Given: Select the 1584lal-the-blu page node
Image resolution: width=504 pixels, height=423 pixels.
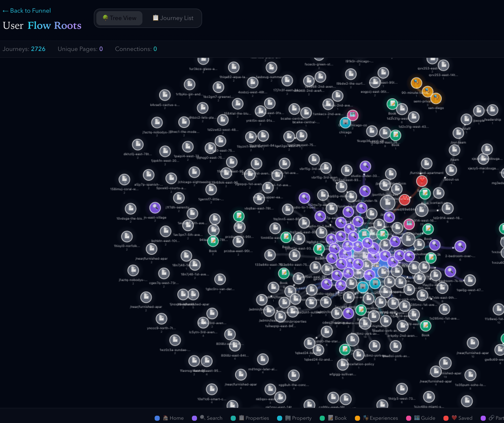Looking at the screenshot, I should pyautogui.click(x=237, y=104).
